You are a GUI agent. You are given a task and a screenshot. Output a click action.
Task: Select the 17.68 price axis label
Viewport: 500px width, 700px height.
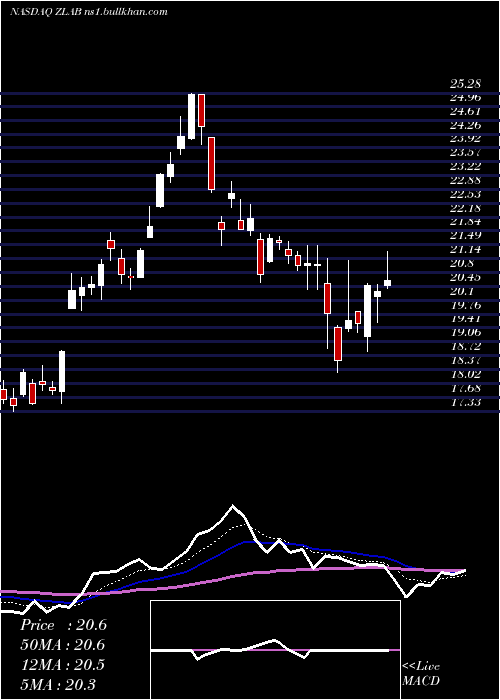tap(464, 388)
